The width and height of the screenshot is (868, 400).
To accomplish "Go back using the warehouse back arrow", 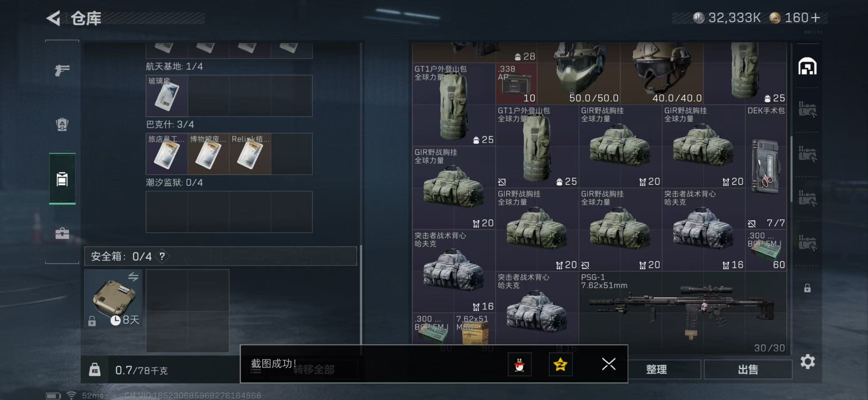I will [x=53, y=18].
